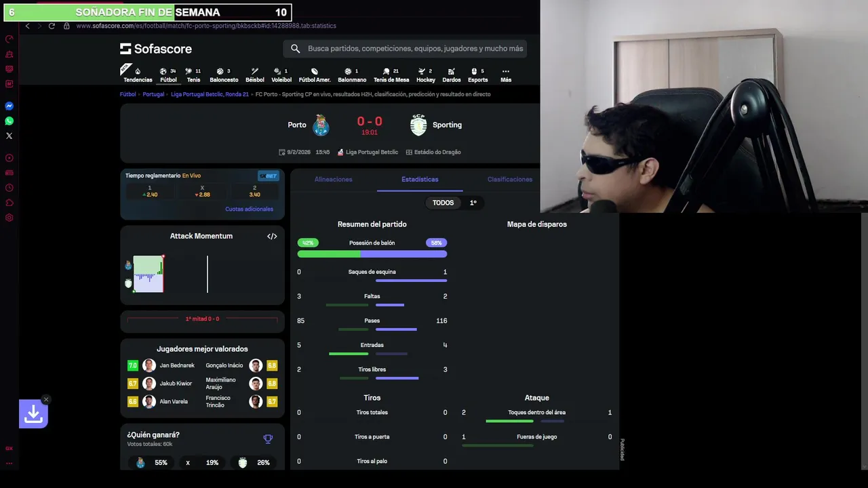Image resolution: width=868 pixels, height=488 pixels.
Task: Open the Más sports menu
Action: 506,75
